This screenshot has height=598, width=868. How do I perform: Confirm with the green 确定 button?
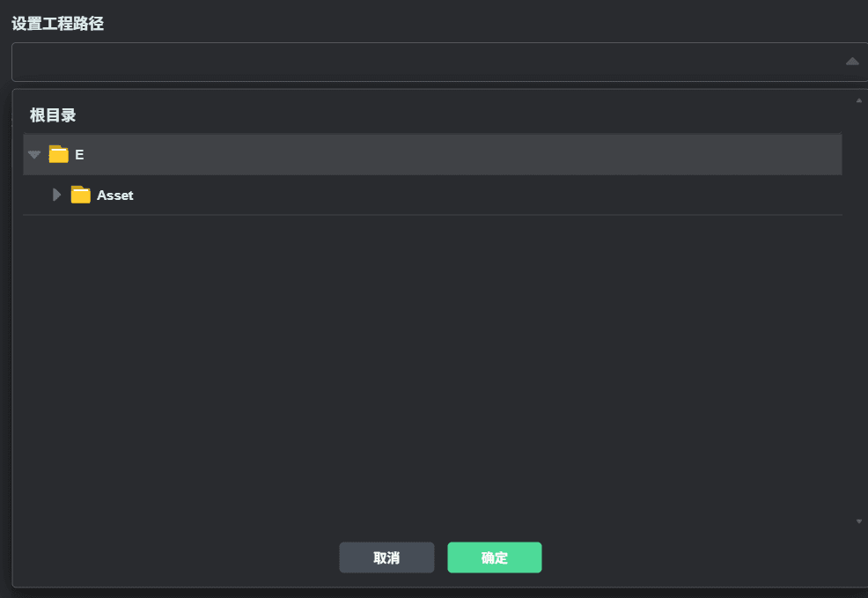(495, 557)
